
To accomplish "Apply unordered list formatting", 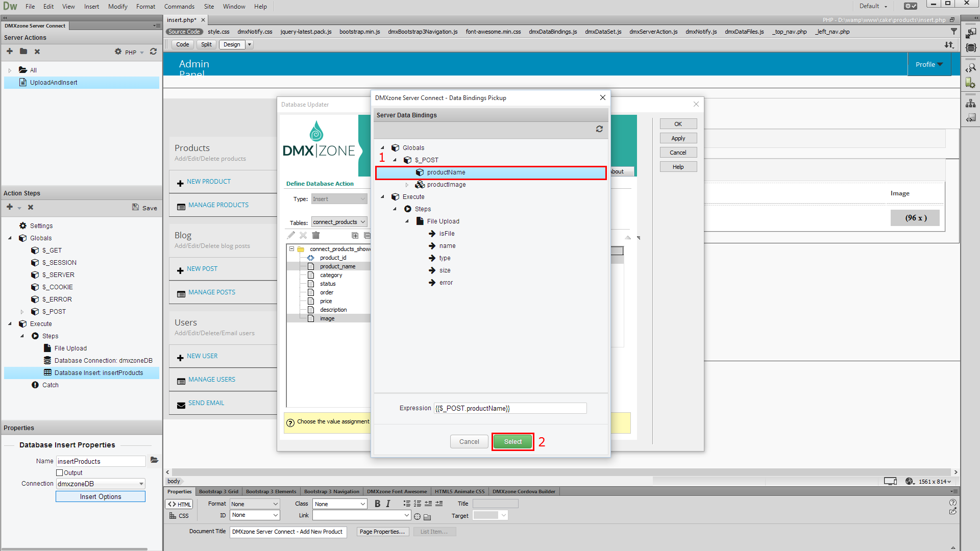I will pyautogui.click(x=407, y=504).
